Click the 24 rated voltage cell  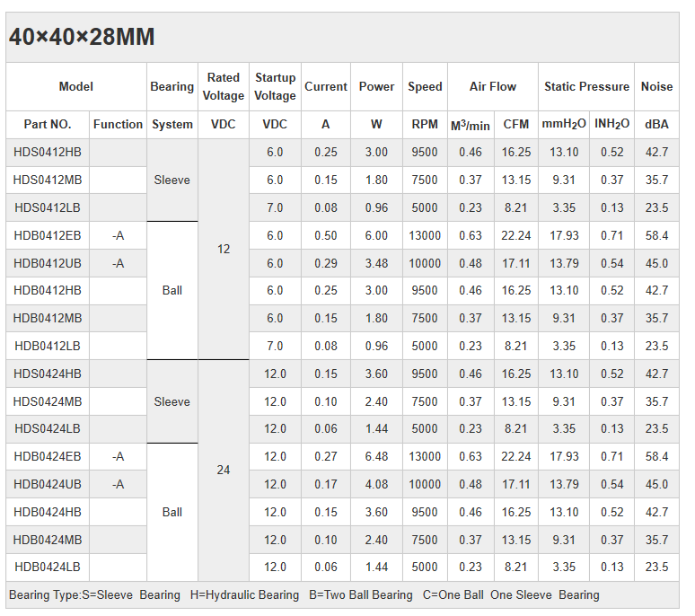click(x=224, y=470)
